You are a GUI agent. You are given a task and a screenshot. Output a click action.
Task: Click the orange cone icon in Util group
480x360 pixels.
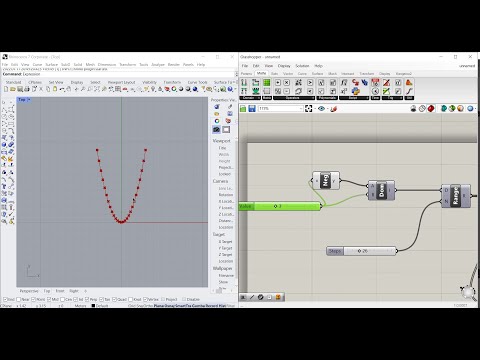(x=409, y=82)
